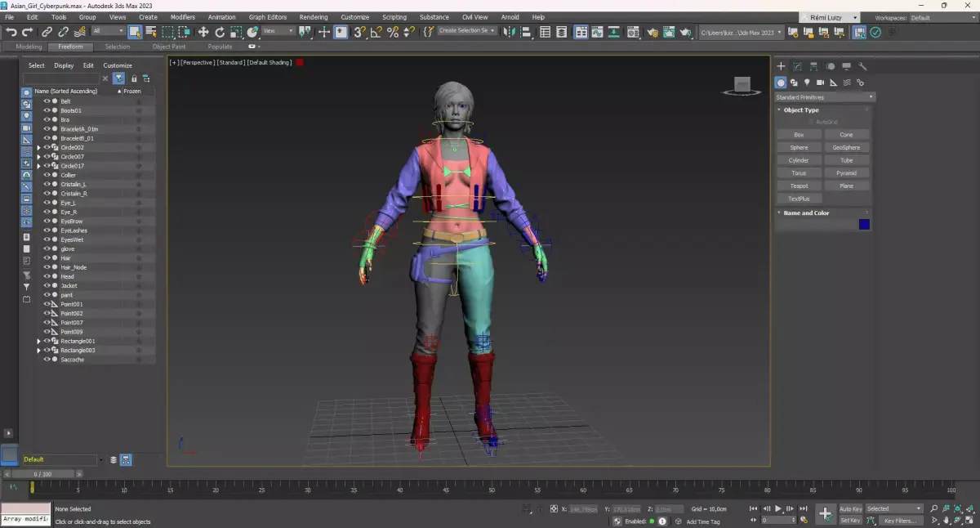
Task: Click the ViewCube in viewport
Action: coord(742,86)
